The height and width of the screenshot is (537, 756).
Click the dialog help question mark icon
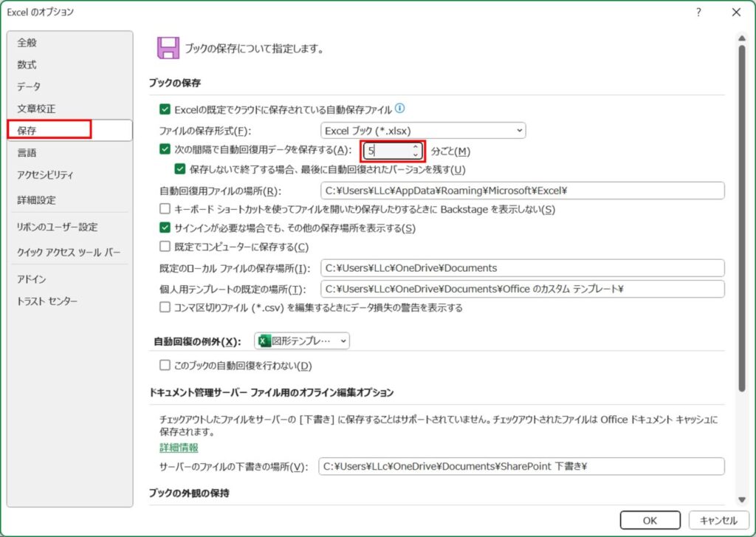[x=698, y=12]
